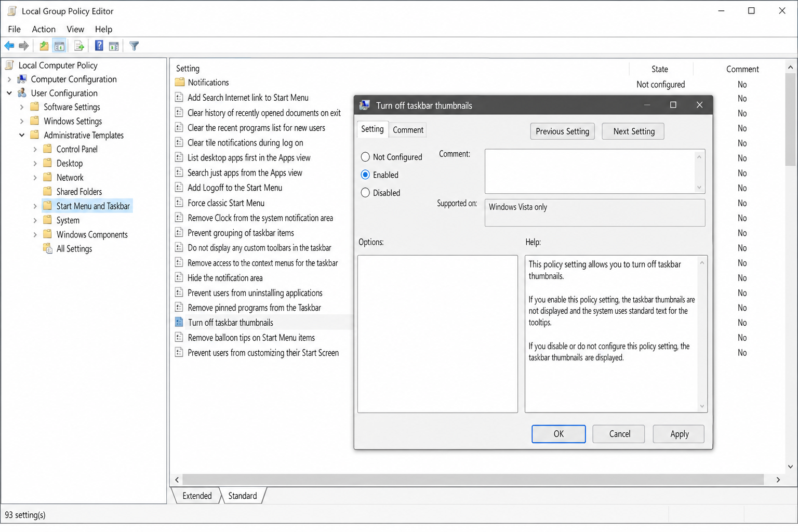The image size is (798, 532).
Task: Click the Comment column header
Action: tap(742, 69)
